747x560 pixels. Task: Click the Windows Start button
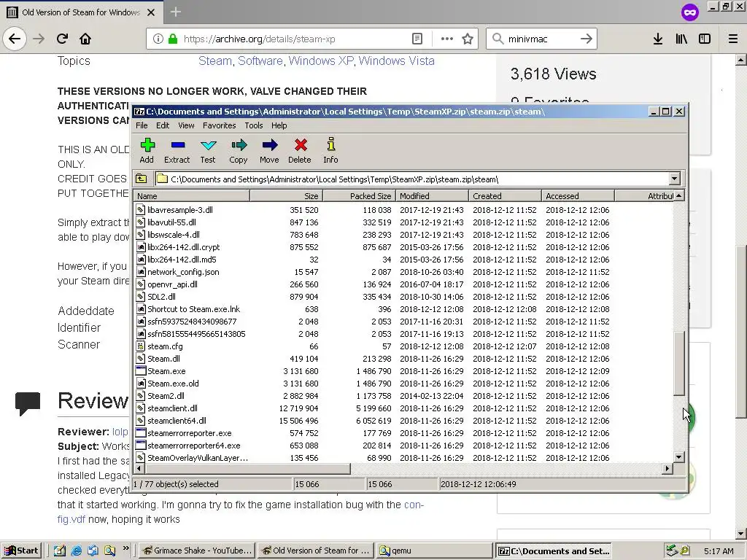click(x=21, y=551)
